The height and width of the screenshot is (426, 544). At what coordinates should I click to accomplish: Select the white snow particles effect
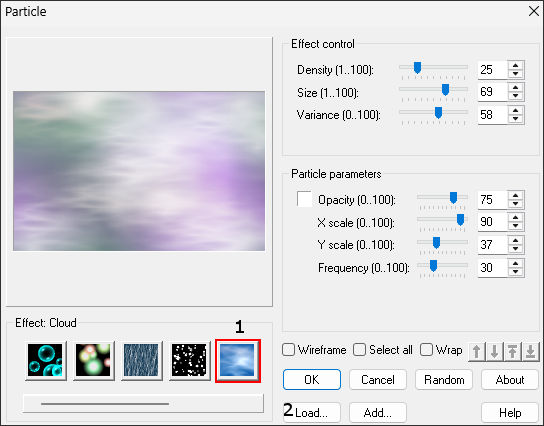point(189,360)
